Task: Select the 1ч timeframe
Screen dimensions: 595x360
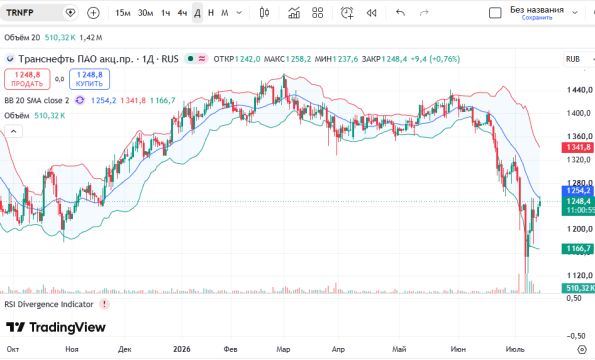Action: pos(165,13)
